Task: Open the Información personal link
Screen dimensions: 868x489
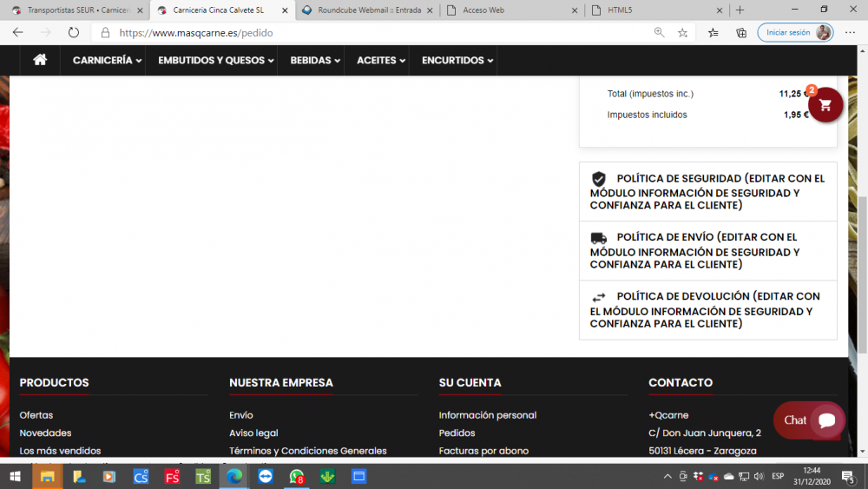Action: pos(488,415)
